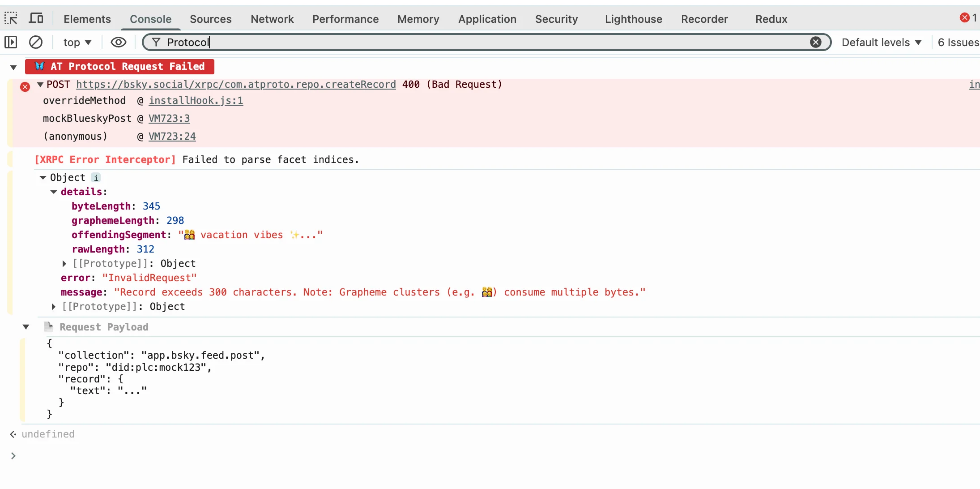Viewport: 980px width, 489px height.
Task: Collapse the details property node
Action: [54, 192]
